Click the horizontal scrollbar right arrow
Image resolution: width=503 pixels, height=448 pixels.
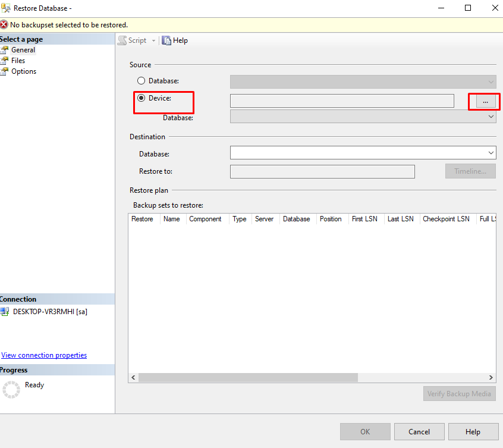491,378
